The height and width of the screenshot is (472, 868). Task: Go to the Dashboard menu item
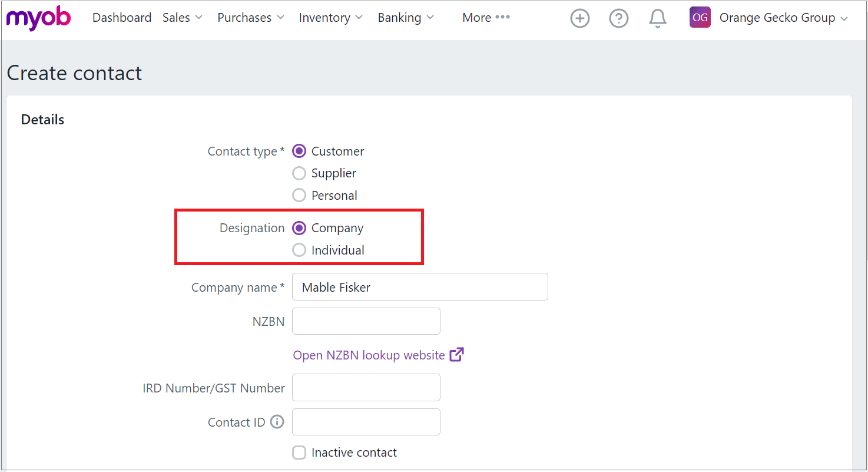[x=121, y=17]
